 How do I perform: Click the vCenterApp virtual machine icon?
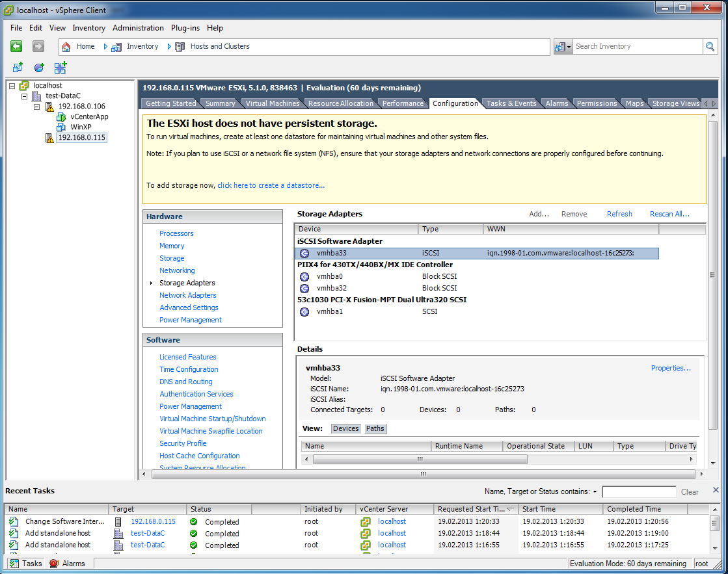click(x=61, y=117)
